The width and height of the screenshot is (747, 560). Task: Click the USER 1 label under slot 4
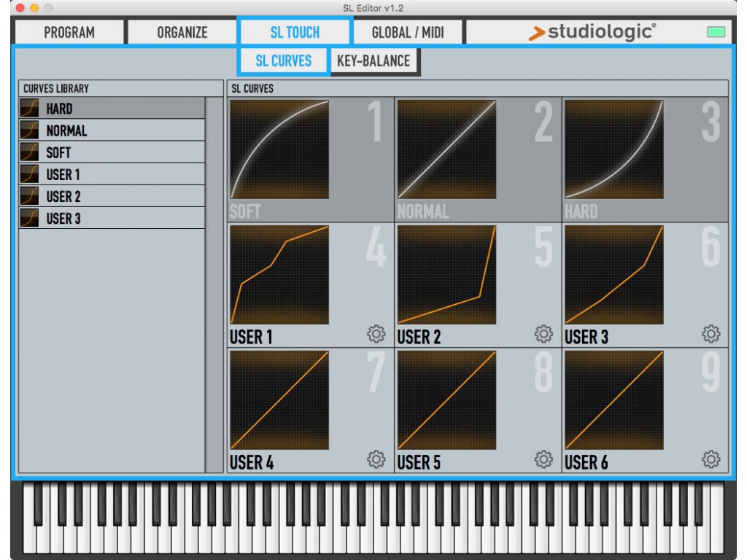click(x=251, y=337)
